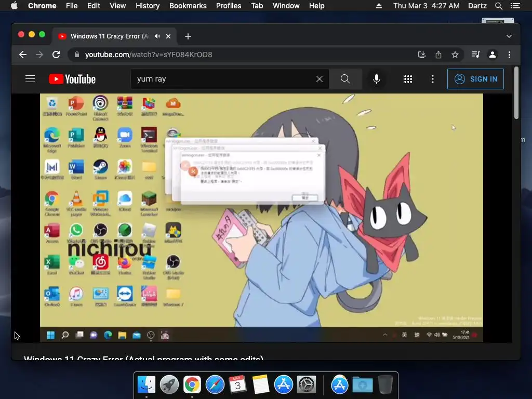Open the Trash in the Dock
Viewport: 532px width, 399px height.
385,385
